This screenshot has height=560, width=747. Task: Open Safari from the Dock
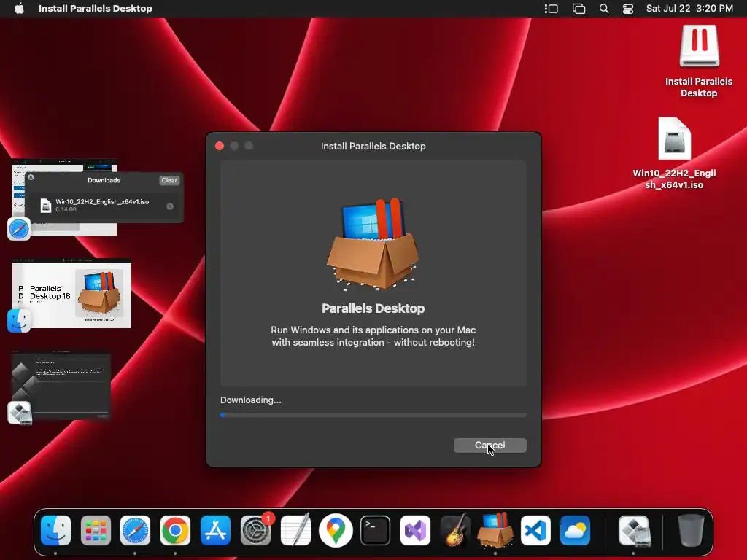pyautogui.click(x=135, y=531)
